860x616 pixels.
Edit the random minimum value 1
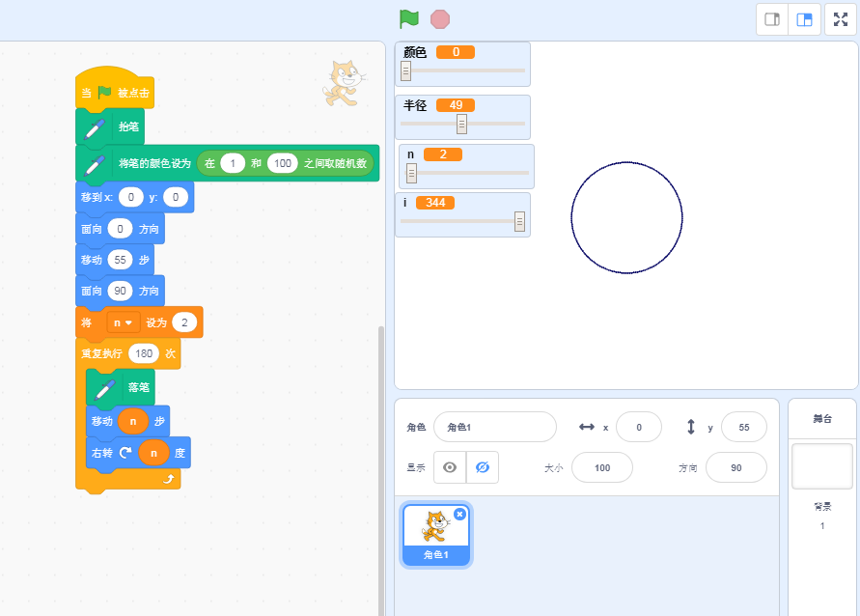point(233,163)
